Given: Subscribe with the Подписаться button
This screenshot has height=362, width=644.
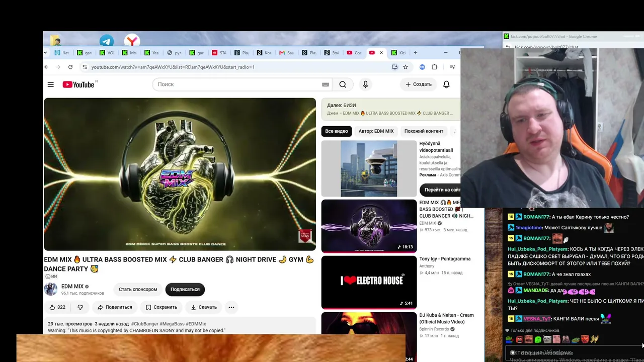Looking at the screenshot, I should pyautogui.click(x=185, y=289).
